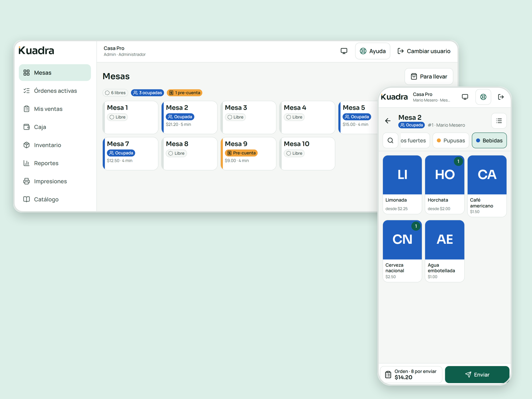Tap the logout icon in mobile header
Image resolution: width=532 pixels, height=399 pixels.
(x=501, y=97)
